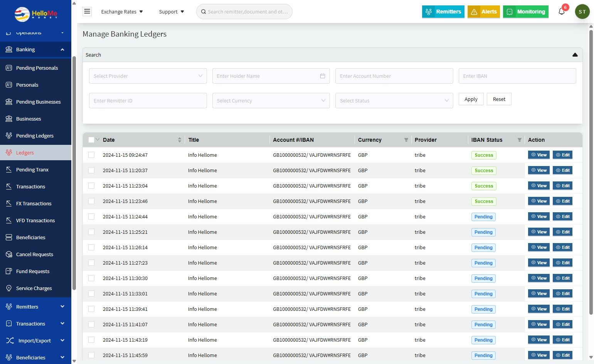Toggle the select-all checkbox in table header
Screen dimensions: 594x364
coord(91,140)
